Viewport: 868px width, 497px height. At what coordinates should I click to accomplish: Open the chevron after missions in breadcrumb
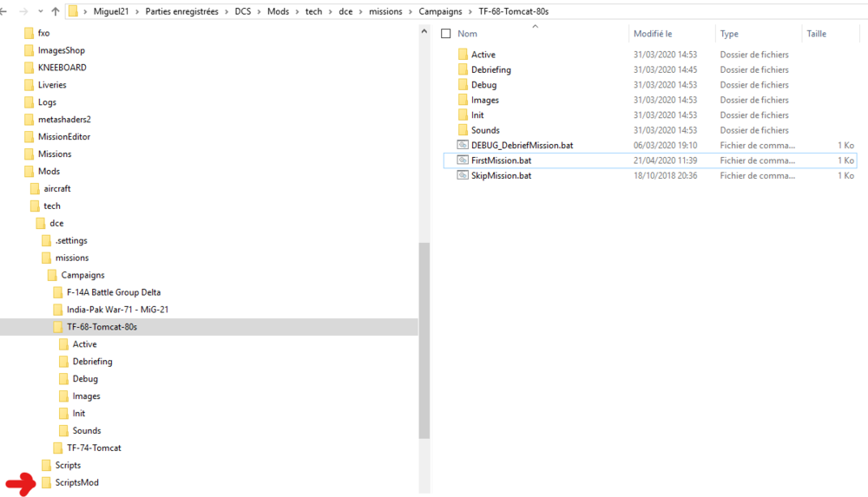coord(411,11)
